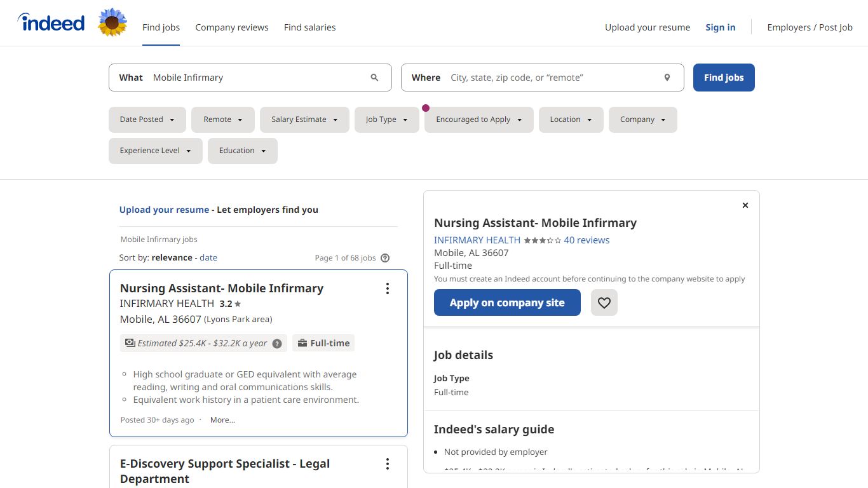This screenshot has width=868, height=488.
Task: Expand the Company filter
Action: click(x=643, y=119)
